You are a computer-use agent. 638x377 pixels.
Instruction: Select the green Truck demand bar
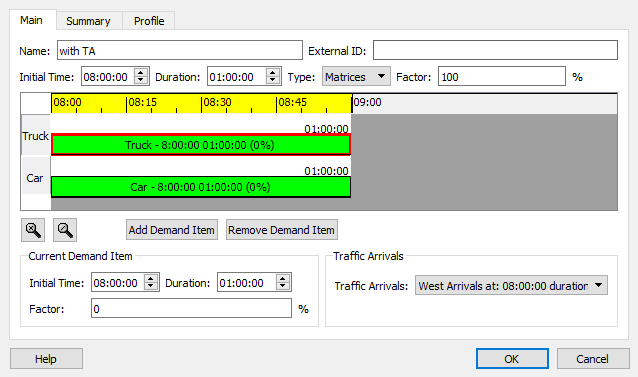(x=201, y=145)
